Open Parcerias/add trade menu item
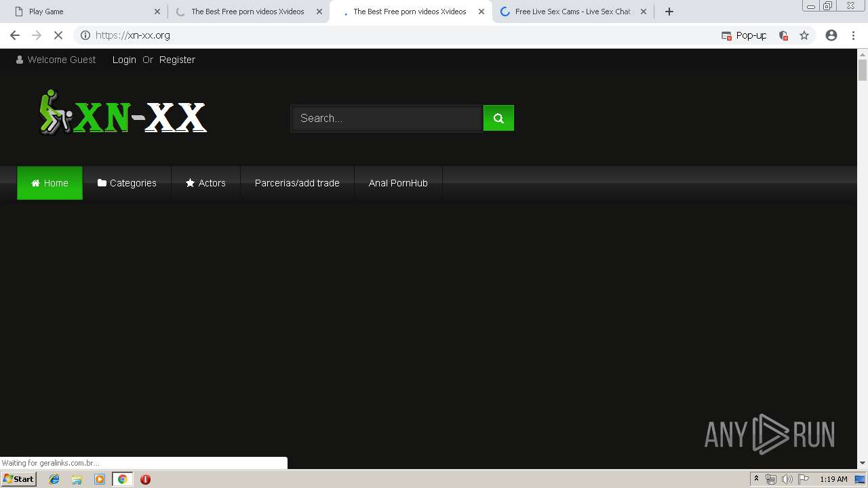The height and width of the screenshot is (488, 868). pos(297,183)
